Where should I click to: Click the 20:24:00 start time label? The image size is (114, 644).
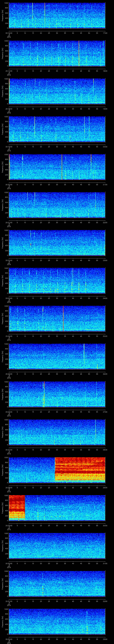9,336
